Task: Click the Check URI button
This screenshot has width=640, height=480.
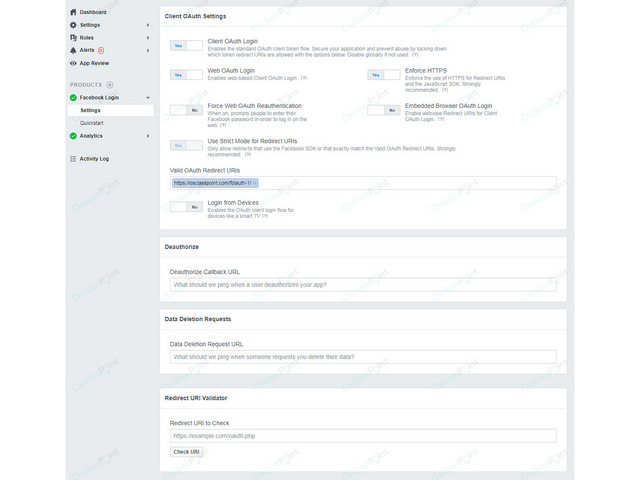Action: pos(186,452)
